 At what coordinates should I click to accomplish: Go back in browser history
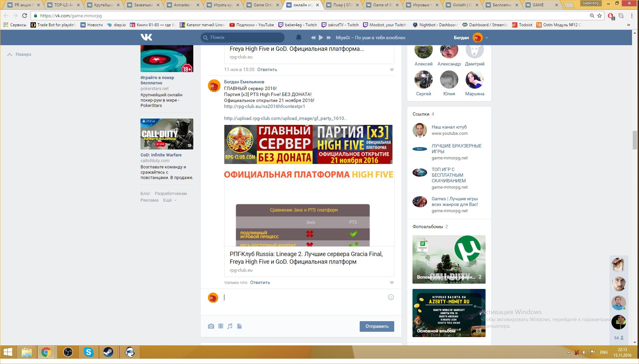tap(6, 16)
